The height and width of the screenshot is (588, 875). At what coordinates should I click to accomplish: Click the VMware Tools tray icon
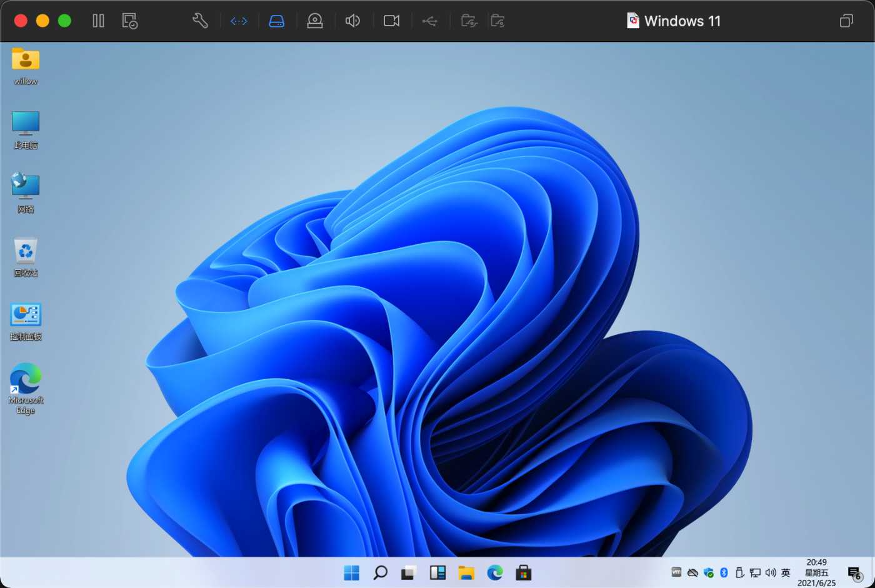point(676,572)
